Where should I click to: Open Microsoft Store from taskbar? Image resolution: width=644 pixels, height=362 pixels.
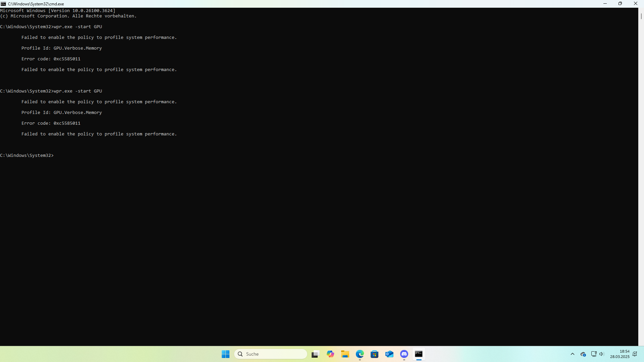point(375,354)
